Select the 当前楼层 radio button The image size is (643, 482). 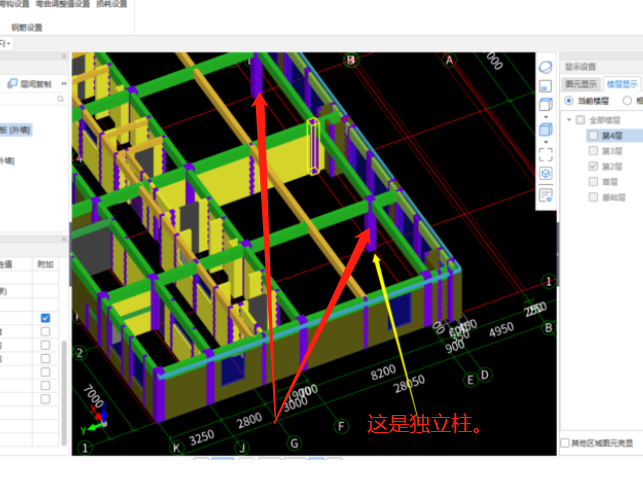coord(569,101)
